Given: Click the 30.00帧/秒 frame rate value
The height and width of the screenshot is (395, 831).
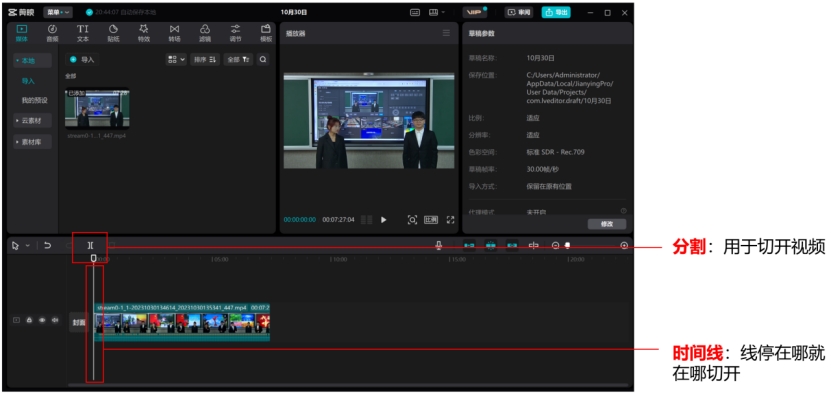Looking at the screenshot, I should pyautogui.click(x=543, y=169).
